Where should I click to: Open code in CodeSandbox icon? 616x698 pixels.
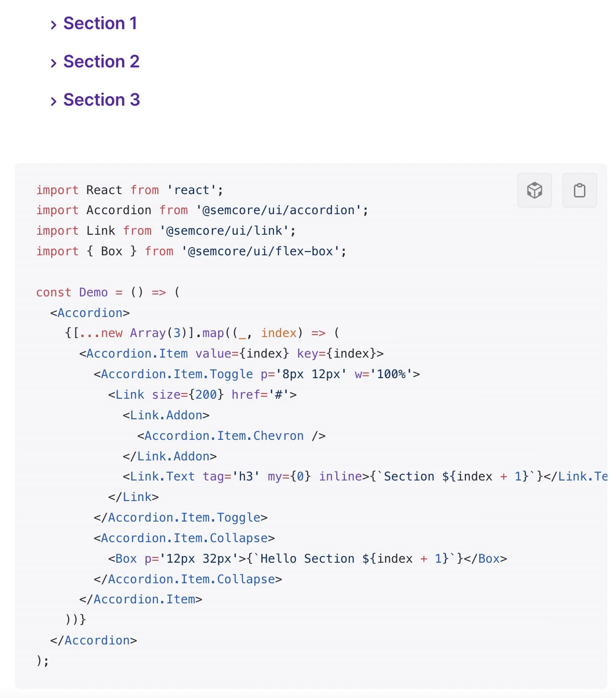534,190
